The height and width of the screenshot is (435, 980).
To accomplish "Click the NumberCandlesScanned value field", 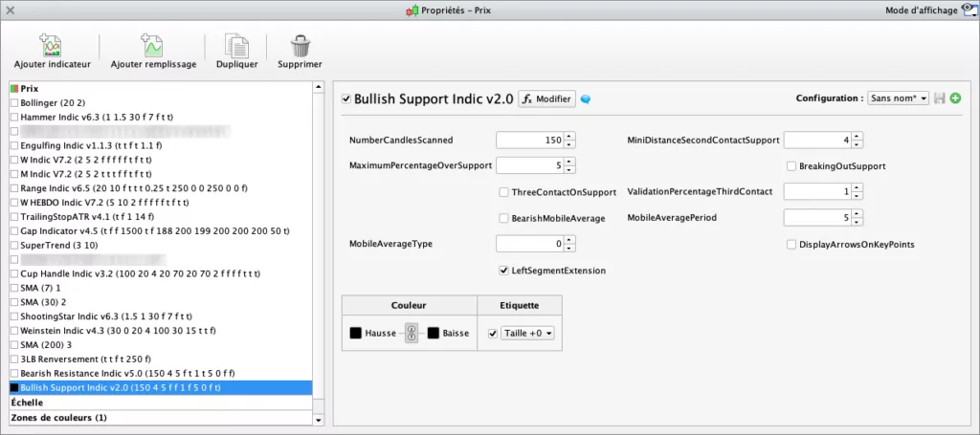I will pyautogui.click(x=529, y=140).
